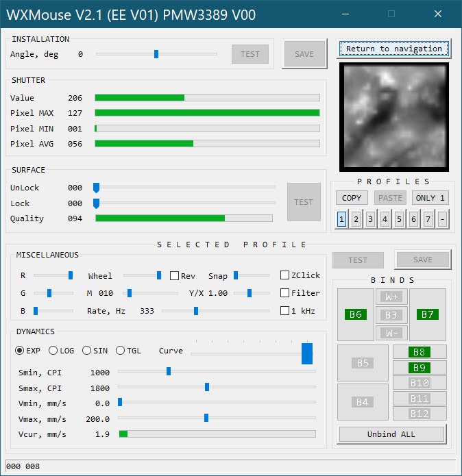Screen dimensions: 462x476
Task: Click the minus profile button
Action: click(x=442, y=219)
